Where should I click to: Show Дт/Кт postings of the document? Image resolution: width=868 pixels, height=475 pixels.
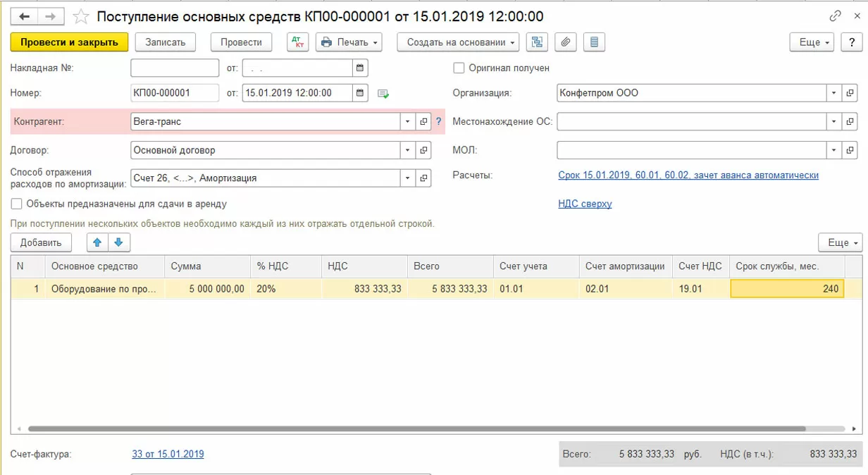coord(298,42)
